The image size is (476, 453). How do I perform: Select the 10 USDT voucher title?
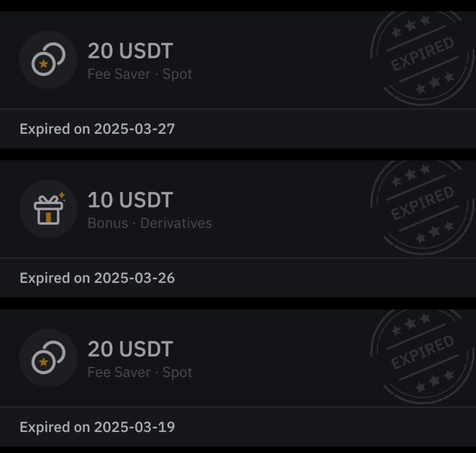[130, 200]
